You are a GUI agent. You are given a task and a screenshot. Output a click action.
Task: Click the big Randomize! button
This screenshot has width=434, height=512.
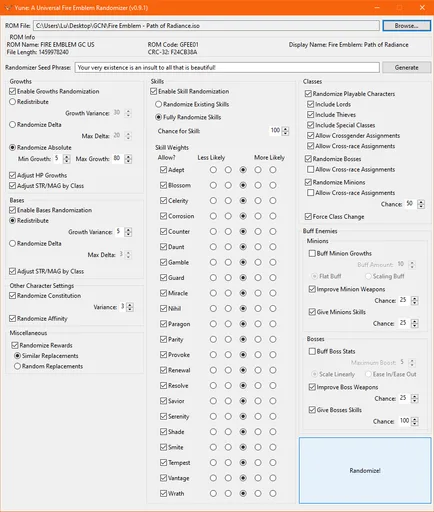(365, 470)
